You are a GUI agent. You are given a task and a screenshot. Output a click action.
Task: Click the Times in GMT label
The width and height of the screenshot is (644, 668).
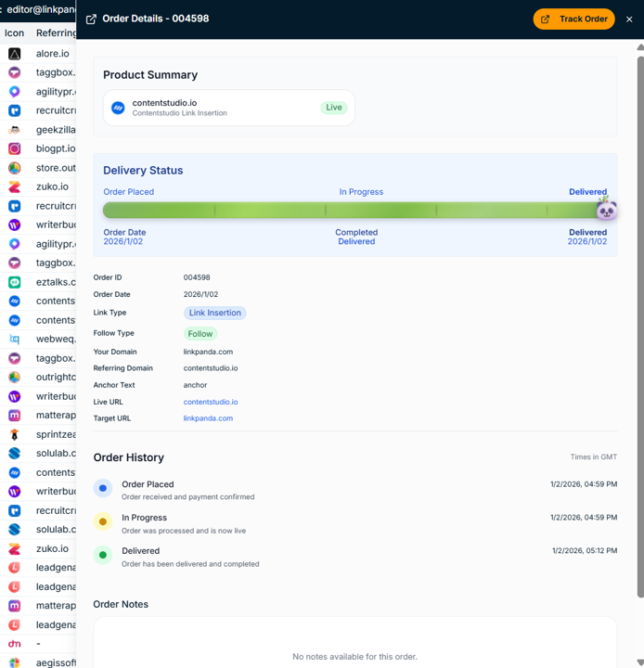tap(593, 456)
